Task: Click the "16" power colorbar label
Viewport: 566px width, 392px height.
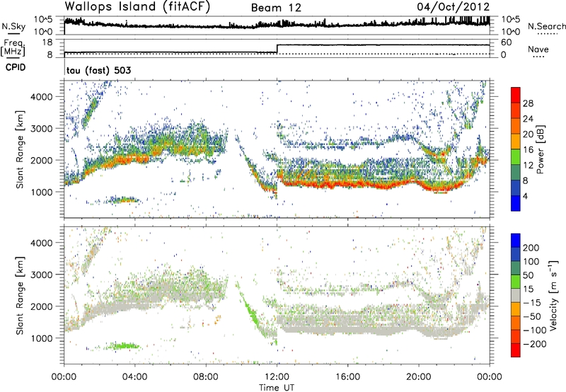Action: coord(528,150)
